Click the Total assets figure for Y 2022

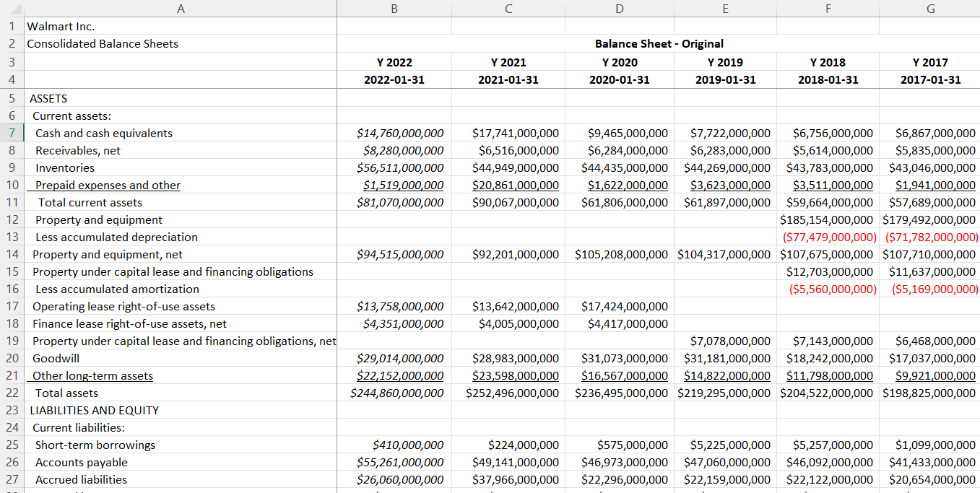[x=394, y=393]
